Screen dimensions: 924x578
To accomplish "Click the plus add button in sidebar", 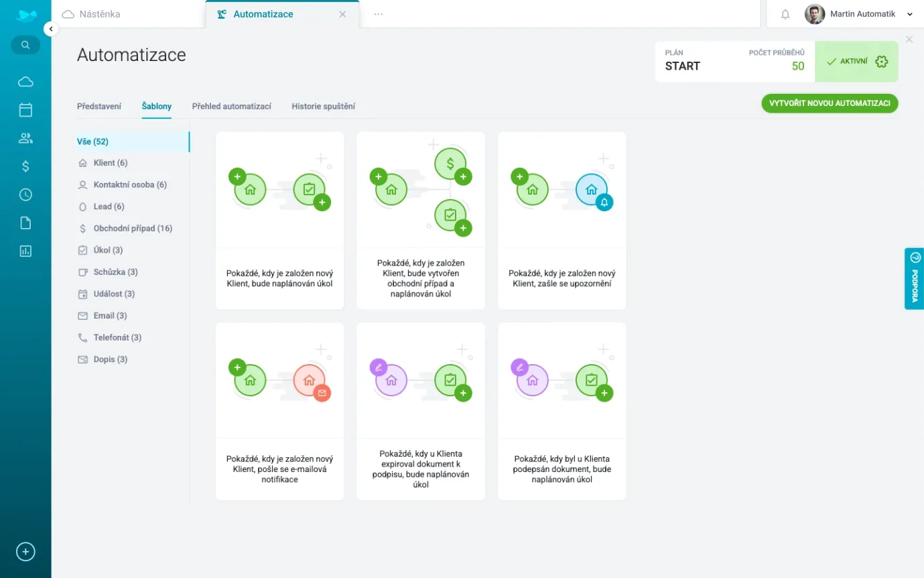I will click(x=25, y=552).
